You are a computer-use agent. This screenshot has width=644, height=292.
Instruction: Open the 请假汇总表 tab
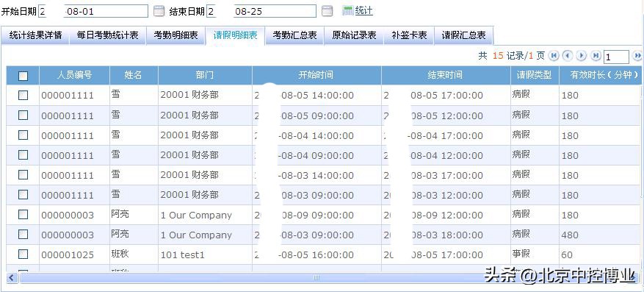click(x=463, y=35)
